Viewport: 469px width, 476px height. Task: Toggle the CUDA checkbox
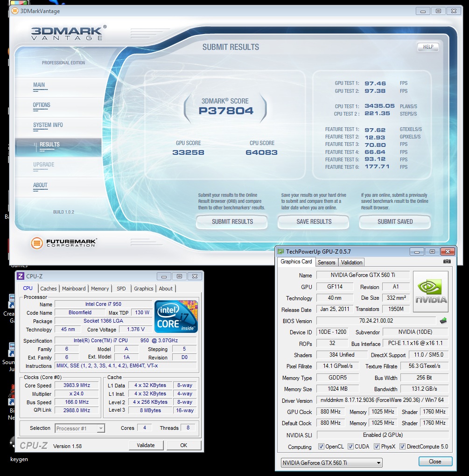coord(350,447)
